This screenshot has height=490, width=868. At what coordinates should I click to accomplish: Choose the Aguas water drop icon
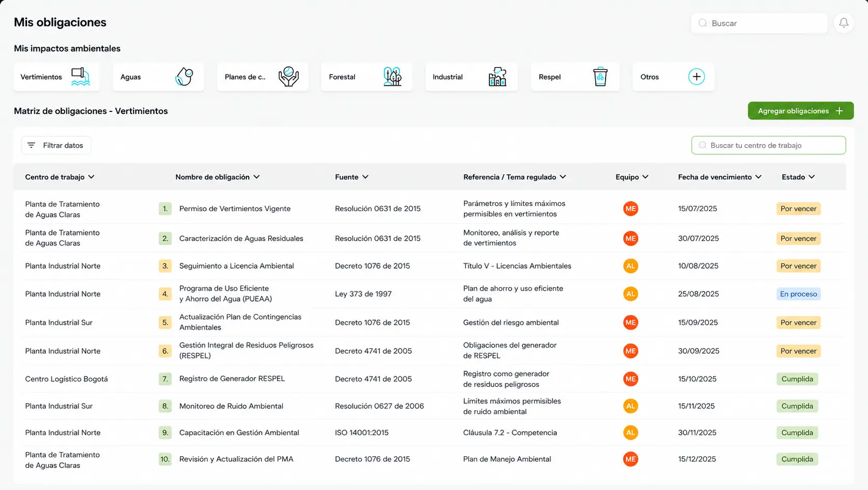tap(184, 76)
